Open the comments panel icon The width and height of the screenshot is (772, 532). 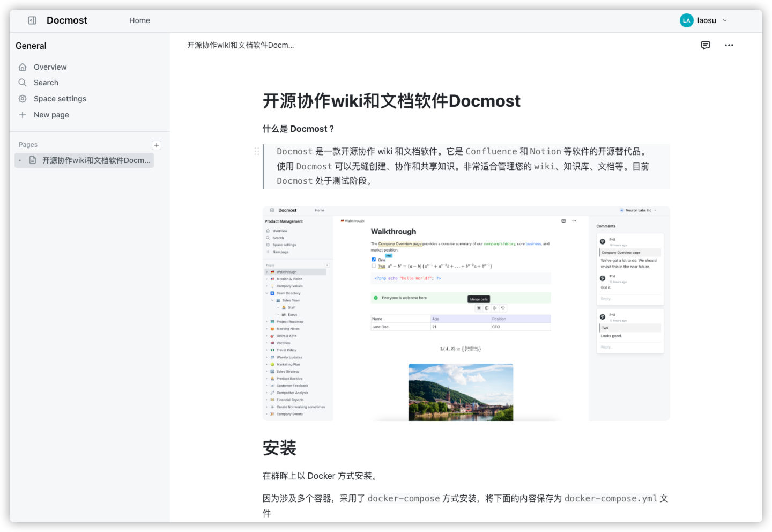[706, 45]
